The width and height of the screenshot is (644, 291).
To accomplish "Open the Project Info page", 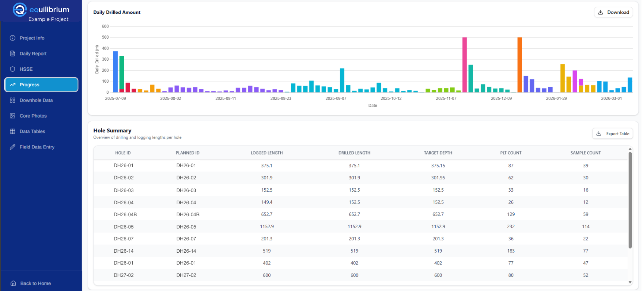I will click(41, 38).
